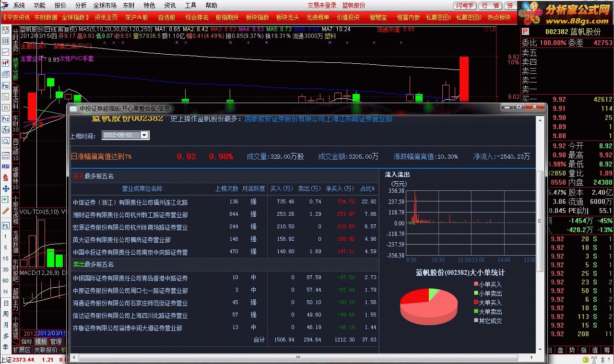614x364 pixels.
Task: Select the candlestick chart icon in sidebar
Action: [x=5, y=63]
